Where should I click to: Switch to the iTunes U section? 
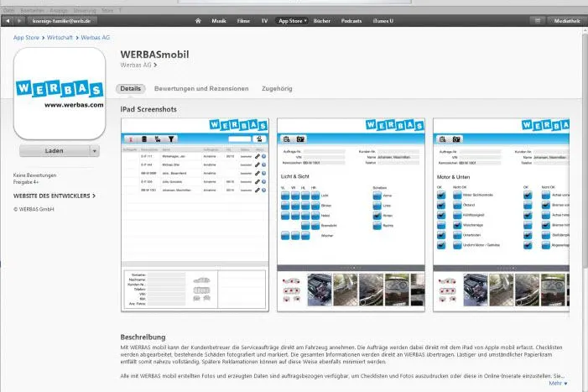point(382,21)
